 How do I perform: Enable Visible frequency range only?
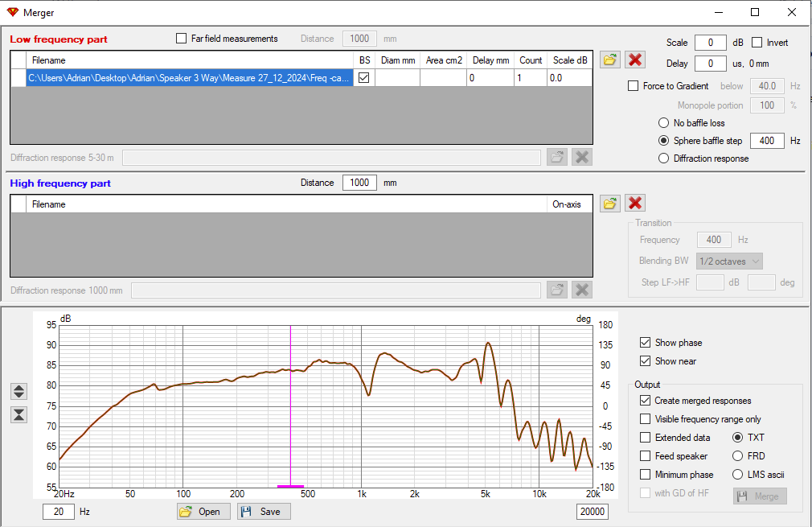coord(646,418)
